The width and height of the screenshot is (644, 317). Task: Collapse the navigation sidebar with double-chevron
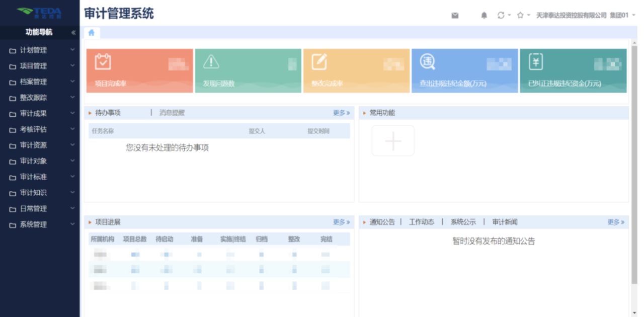(x=73, y=33)
